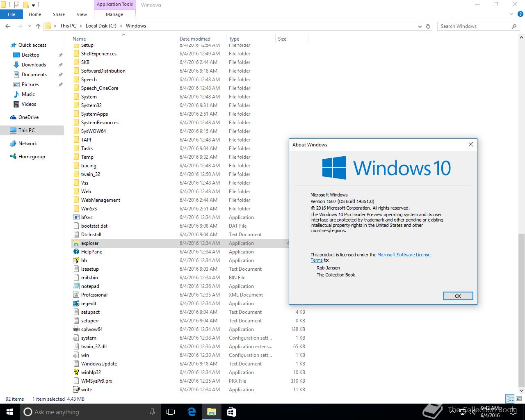Click OK in About Windows dialog

point(458,296)
